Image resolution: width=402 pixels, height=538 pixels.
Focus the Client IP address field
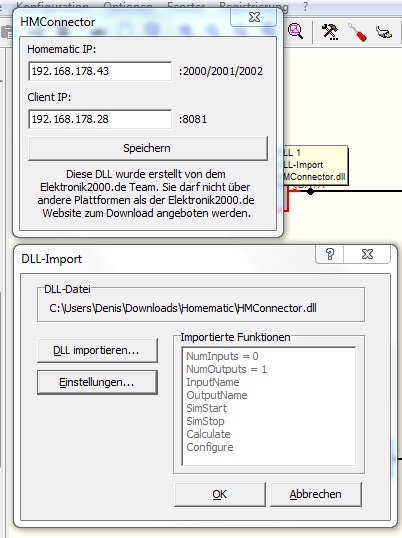[x=100, y=119]
